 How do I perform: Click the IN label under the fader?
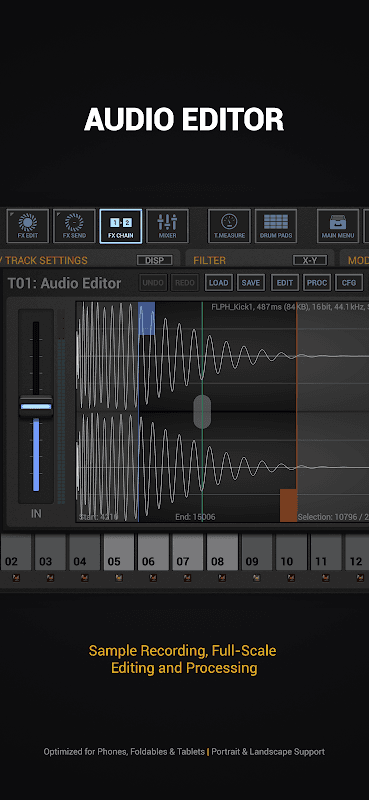pos(36,514)
